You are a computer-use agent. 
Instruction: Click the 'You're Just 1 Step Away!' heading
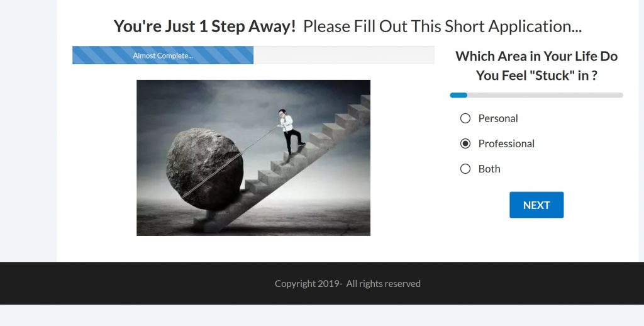pyautogui.click(x=204, y=26)
